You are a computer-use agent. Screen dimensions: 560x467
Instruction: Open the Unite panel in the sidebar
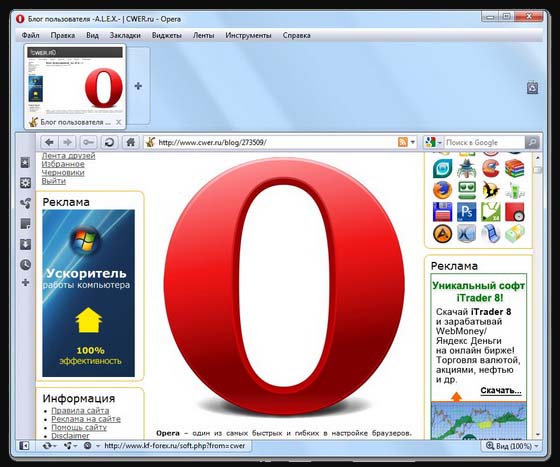[25, 204]
